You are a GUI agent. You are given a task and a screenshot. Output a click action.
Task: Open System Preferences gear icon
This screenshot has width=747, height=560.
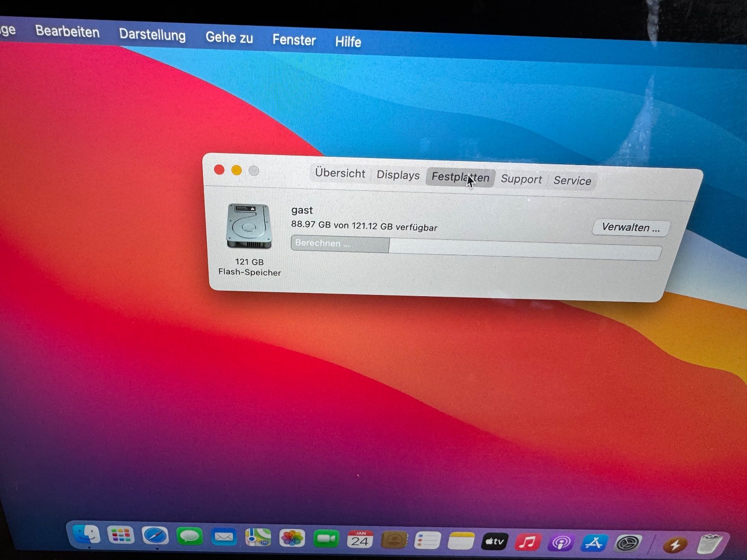[x=628, y=543]
